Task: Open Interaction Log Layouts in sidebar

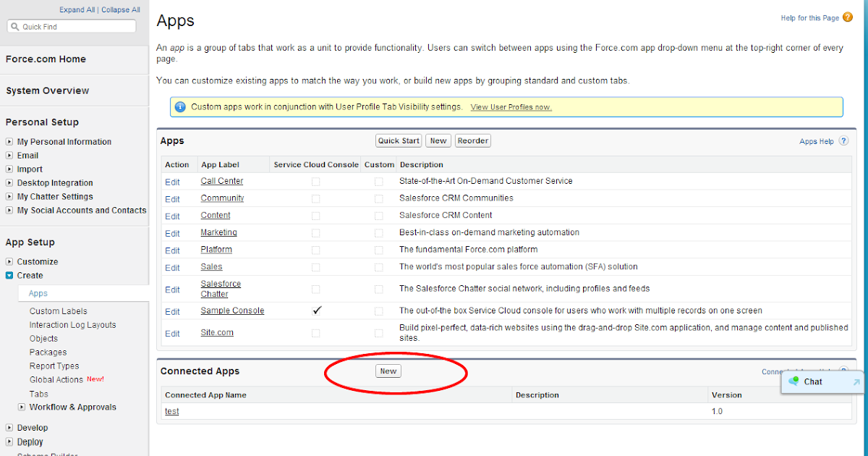Action: [73, 325]
